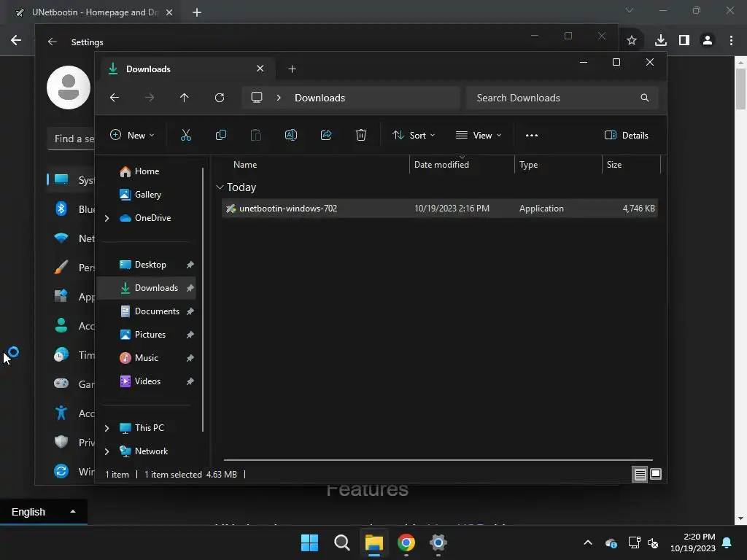Click the Search Downloads field

(x=562, y=98)
